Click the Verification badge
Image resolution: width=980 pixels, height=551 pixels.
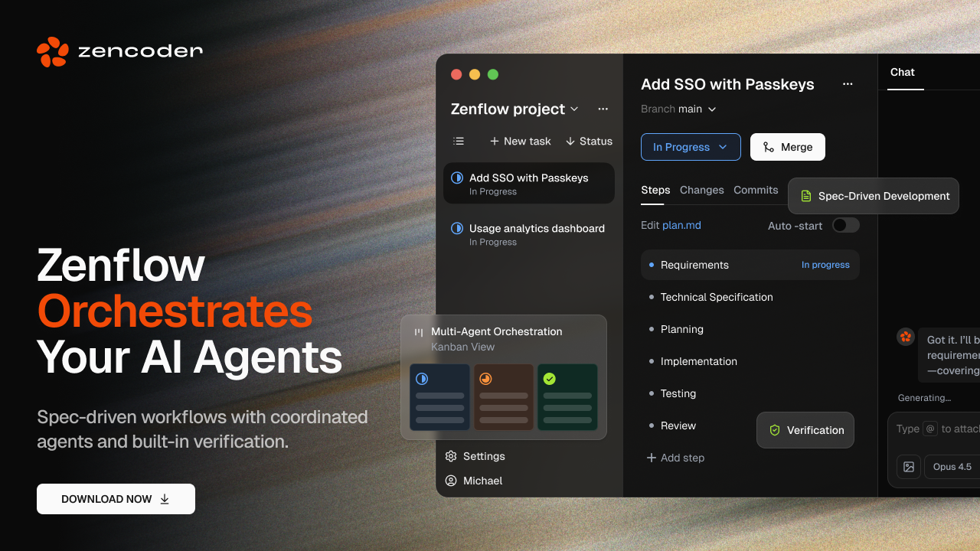point(805,430)
